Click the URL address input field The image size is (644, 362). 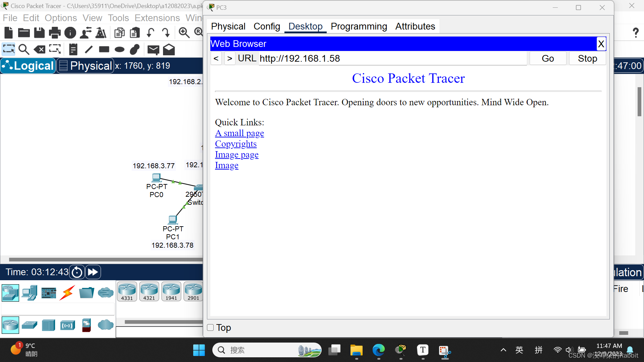click(393, 58)
